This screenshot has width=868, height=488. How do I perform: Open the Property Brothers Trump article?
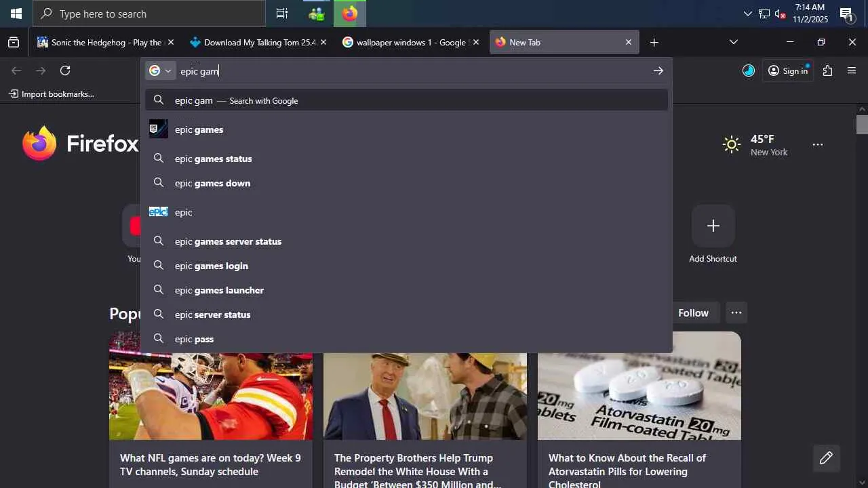(x=418, y=471)
